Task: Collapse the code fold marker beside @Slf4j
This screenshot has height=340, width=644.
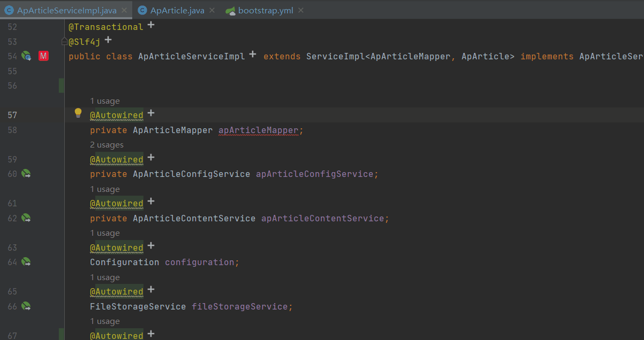Action: click(65, 42)
